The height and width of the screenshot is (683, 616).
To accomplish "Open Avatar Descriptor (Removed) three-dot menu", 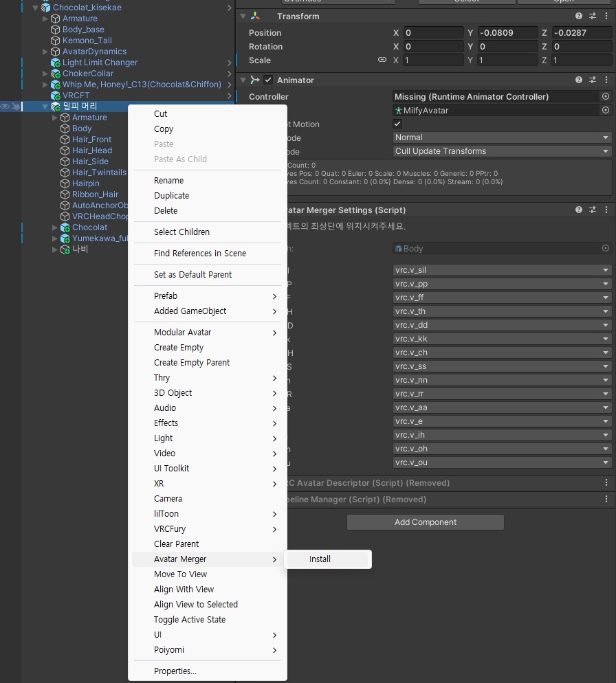I will point(606,482).
